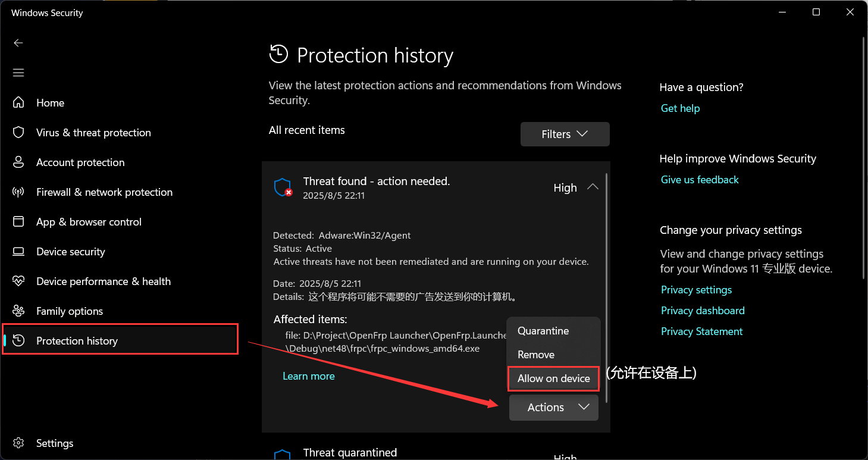Screen dimensions: 868x460
Task: Open Settings gear in sidebar
Action: coord(18,443)
